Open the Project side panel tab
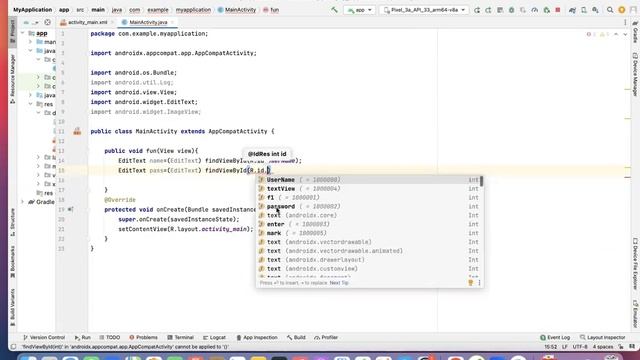Viewport: 640px width, 360px height. pos(12,33)
